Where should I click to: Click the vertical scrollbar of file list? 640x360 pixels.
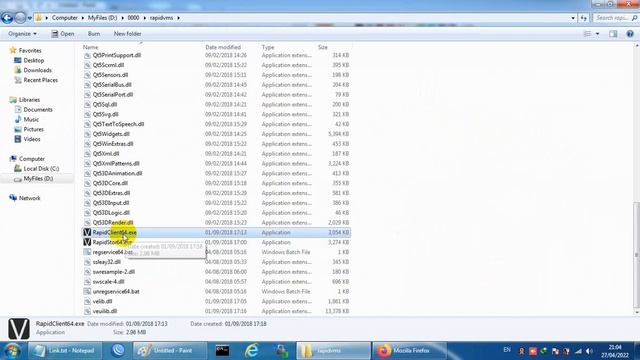636,255
